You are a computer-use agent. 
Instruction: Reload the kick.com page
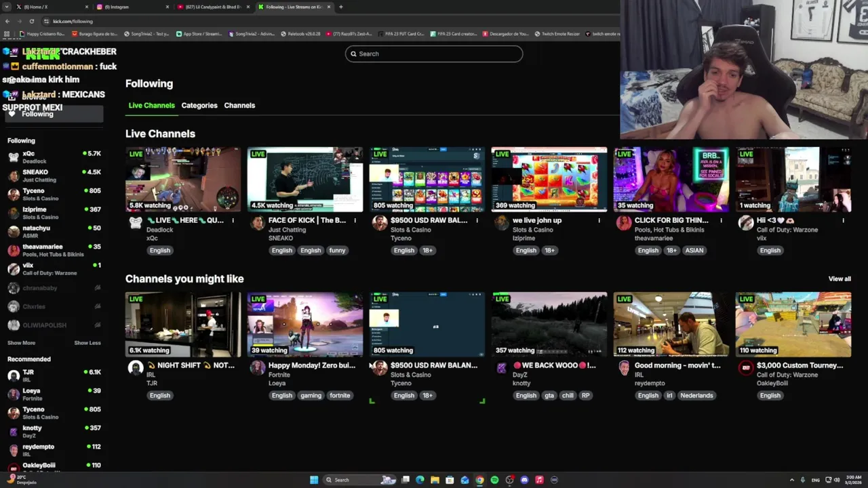click(31, 21)
